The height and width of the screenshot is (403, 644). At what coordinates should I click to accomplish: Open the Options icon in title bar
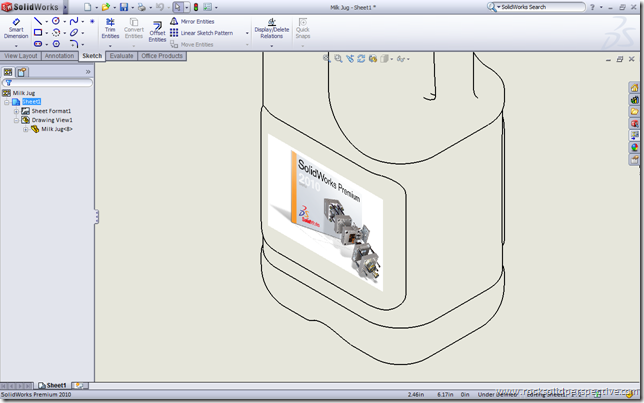pyautogui.click(x=207, y=7)
